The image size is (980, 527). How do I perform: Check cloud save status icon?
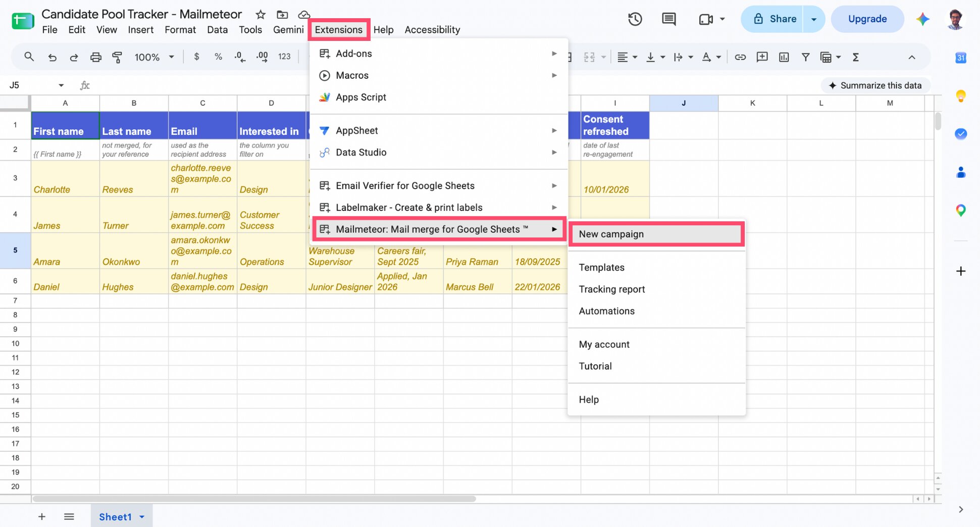(304, 15)
